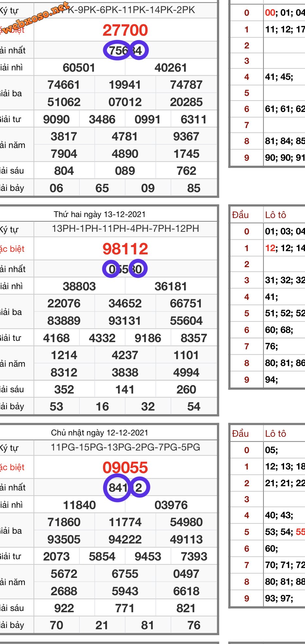The height and width of the screenshot is (644, 305).
Task: Click the number 54980
Action: pos(186,522)
